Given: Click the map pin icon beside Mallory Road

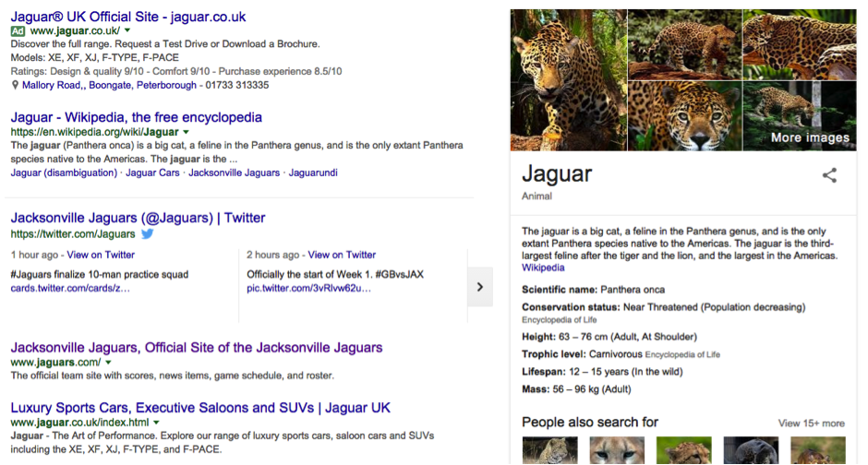Looking at the screenshot, I should tap(15, 85).
